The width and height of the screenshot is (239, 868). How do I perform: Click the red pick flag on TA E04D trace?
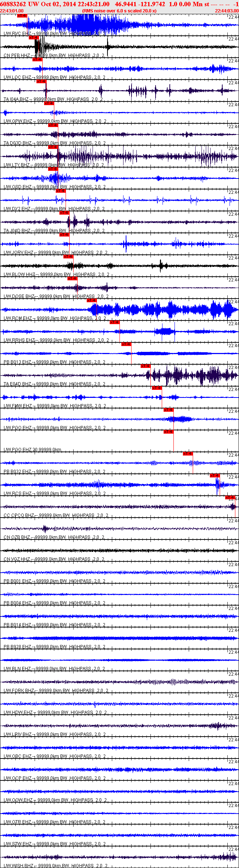click(x=145, y=366)
